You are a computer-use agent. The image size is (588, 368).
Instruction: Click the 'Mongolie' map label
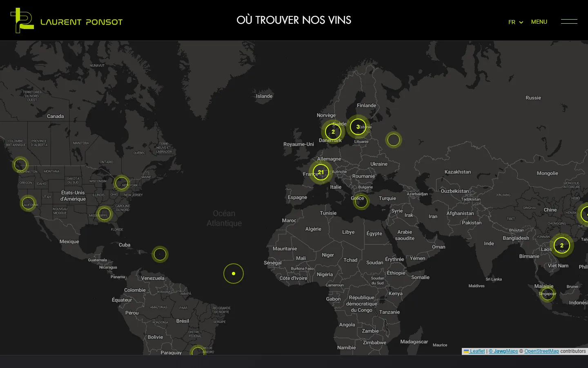pyautogui.click(x=548, y=173)
